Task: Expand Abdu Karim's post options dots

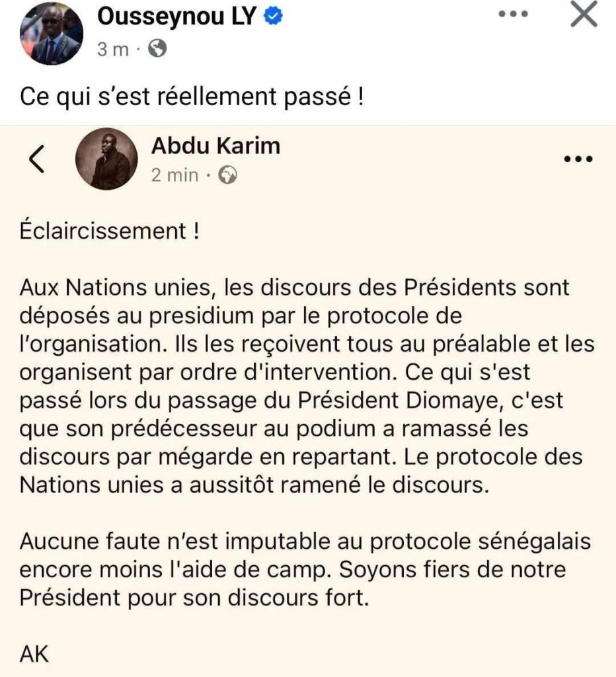Action: coord(577,159)
